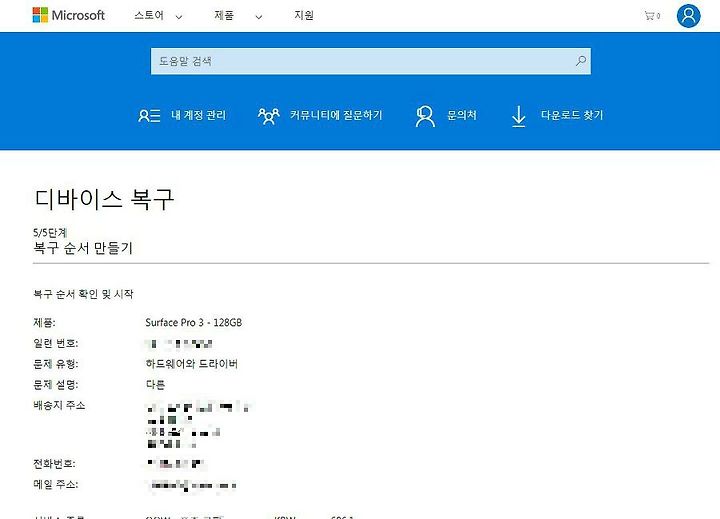The height and width of the screenshot is (519, 720).
Task: Open the 커뮤니티에 질문하기 link
Action: [x=336, y=115]
